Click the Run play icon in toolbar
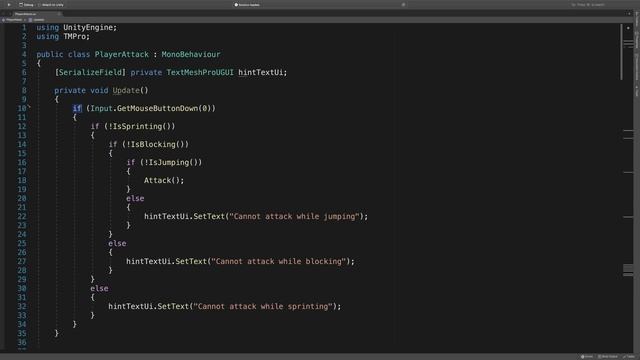The image size is (640, 360). click(x=9, y=4)
